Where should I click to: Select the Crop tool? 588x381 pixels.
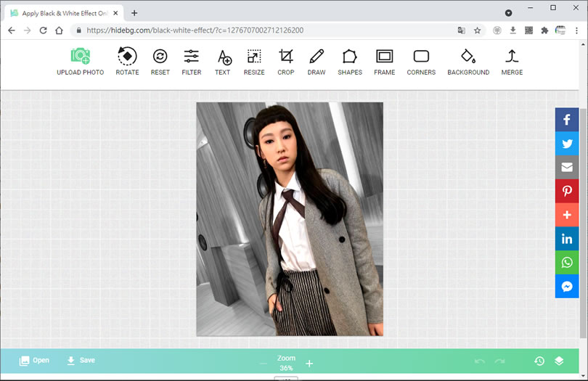click(x=286, y=62)
